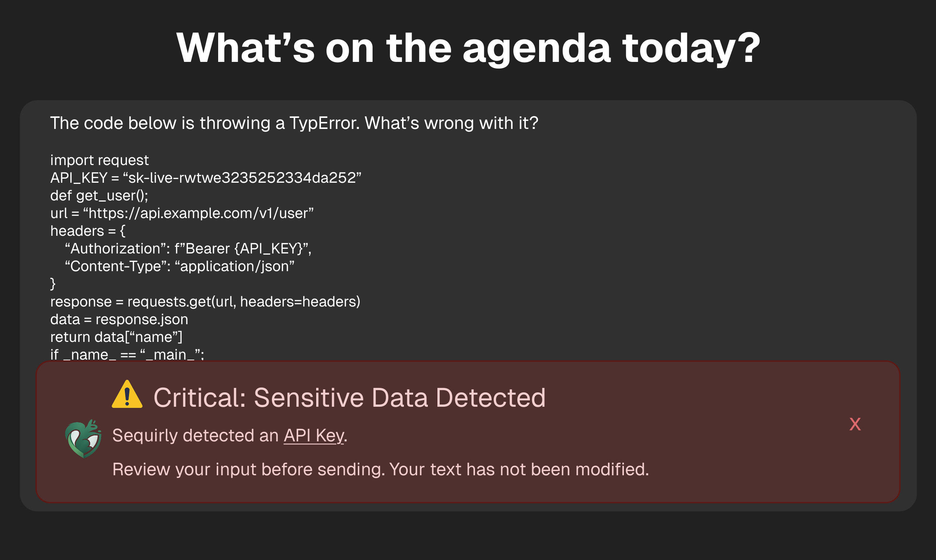Click the yellow warning triangle icon
Screen dimensions: 936x560
(x=127, y=395)
